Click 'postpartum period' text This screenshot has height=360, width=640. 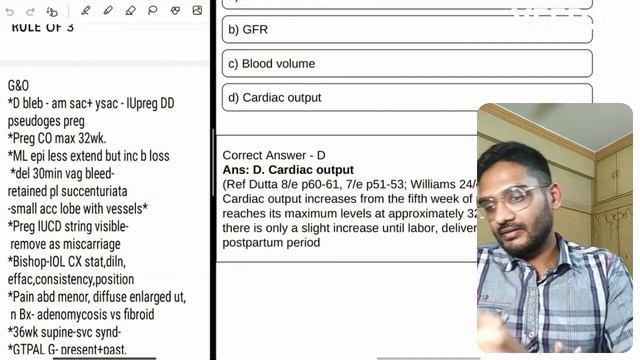(x=271, y=242)
